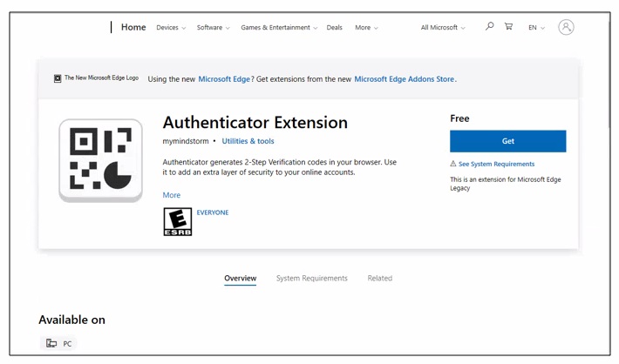
Task: Expand the All Microsoft menu
Action: [x=443, y=28]
